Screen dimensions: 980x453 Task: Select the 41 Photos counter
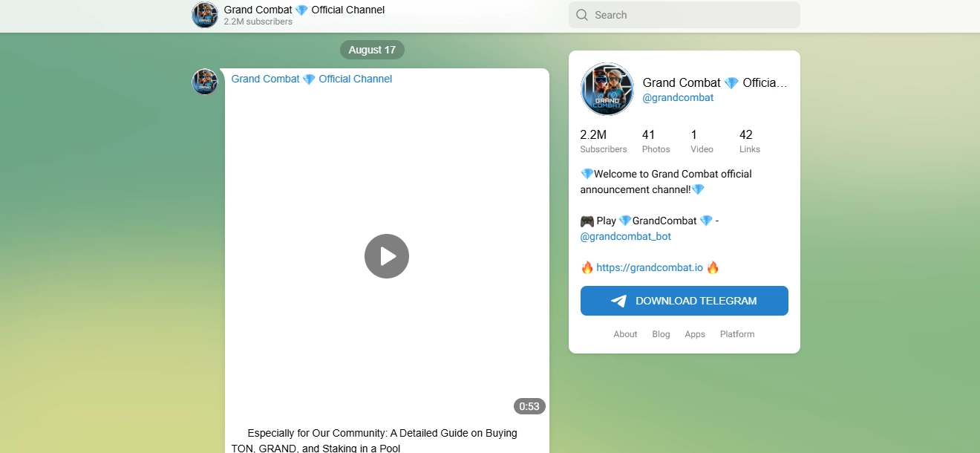point(656,141)
